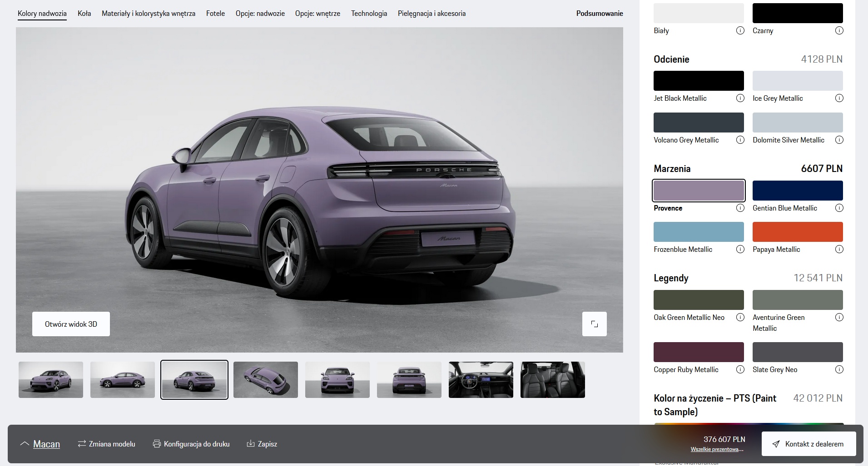Show straight rear view thumbnail
Viewport: 868px width, 466px height.
409,380
